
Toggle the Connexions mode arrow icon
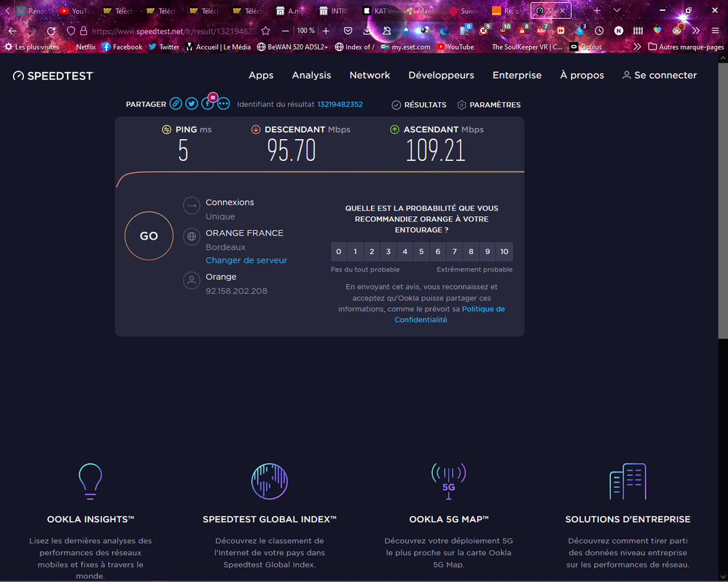click(x=191, y=205)
